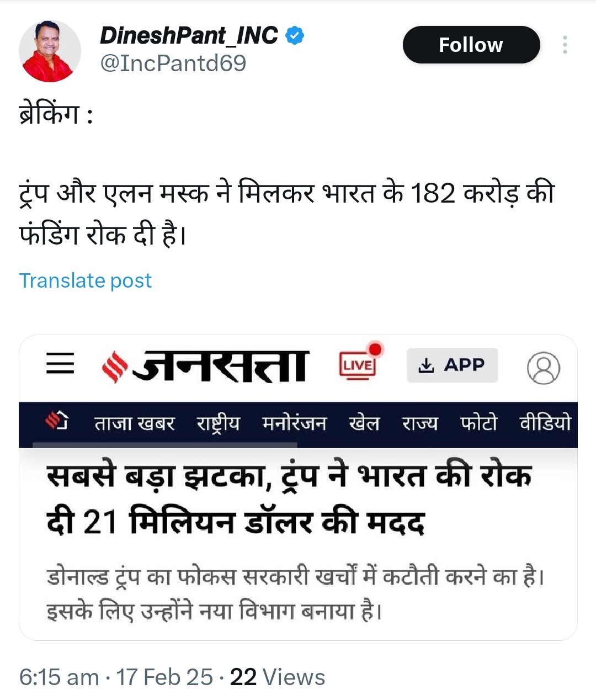Open the user account icon in Jansatta
Viewport: 596px width, 700px height.
click(544, 368)
